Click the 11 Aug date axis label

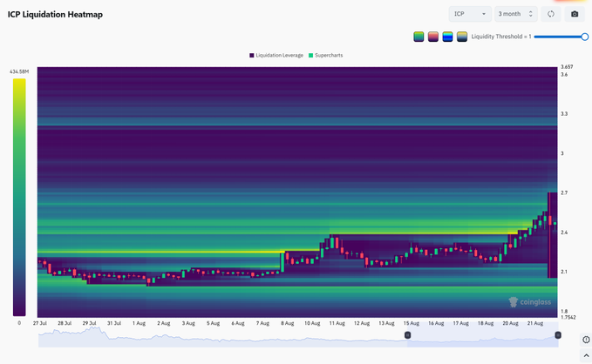(337, 323)
